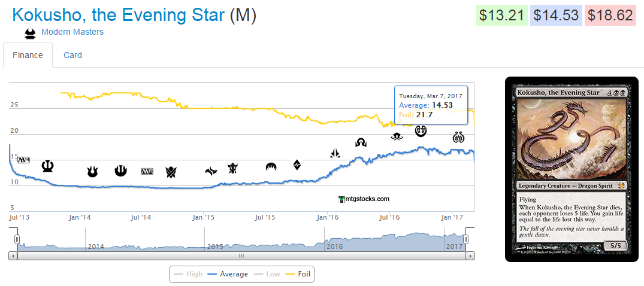This screenshot has width=644, height=286.
Task: Click the Magic Origins set marker
Action: point(271,166)
